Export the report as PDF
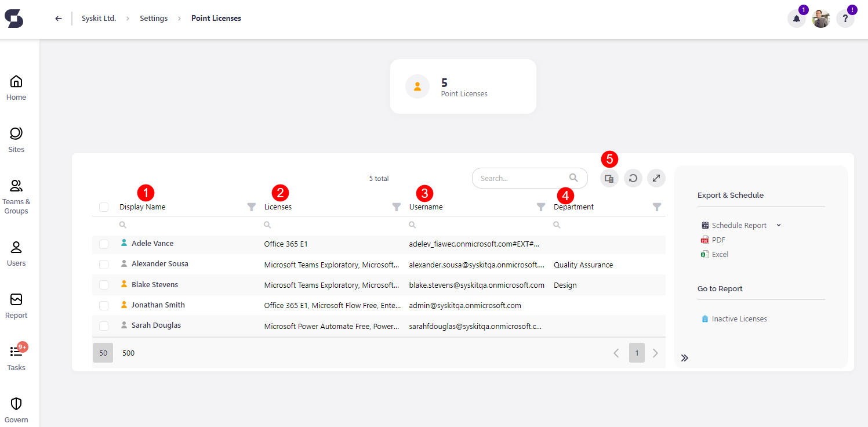Viewport: 868px width, 427px height. coord(719,239)
